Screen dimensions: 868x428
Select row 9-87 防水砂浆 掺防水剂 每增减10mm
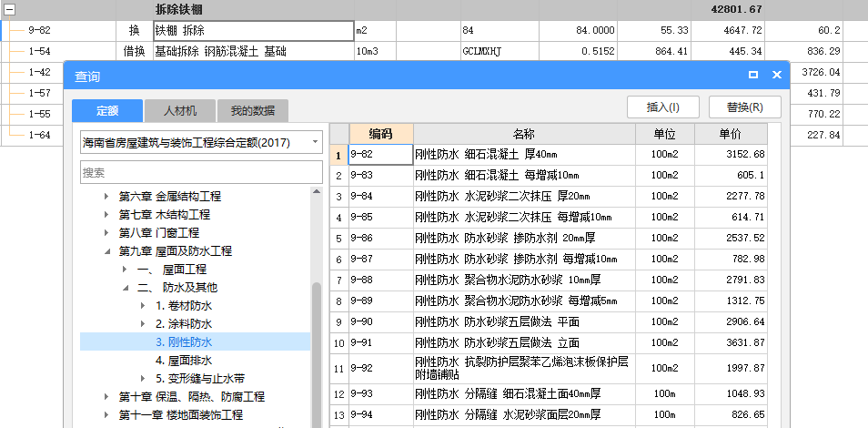point(549,259)
